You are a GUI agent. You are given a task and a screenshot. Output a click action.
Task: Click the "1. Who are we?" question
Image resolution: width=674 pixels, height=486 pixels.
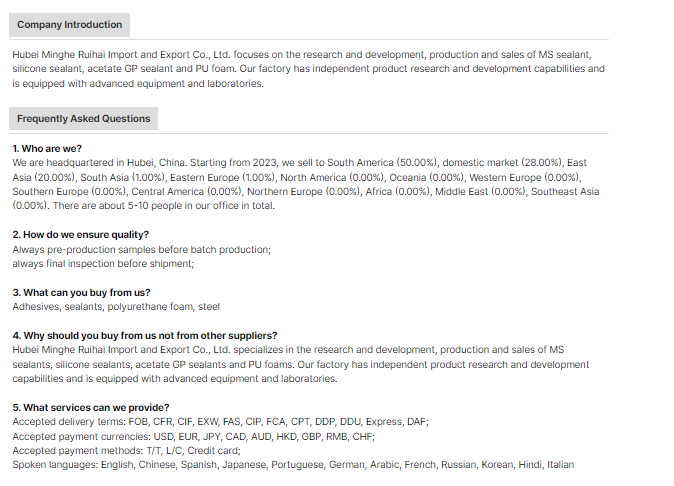pyautogui.click(x=48, y=148)
